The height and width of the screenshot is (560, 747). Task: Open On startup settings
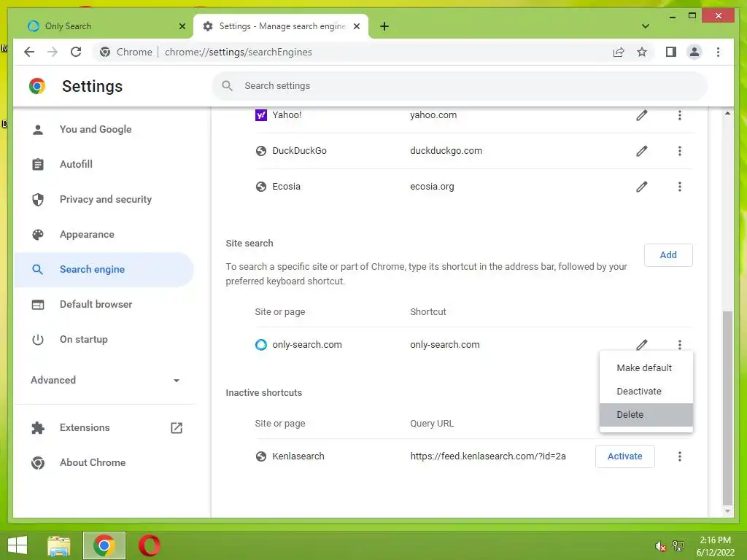pyautogui.click(x=104, y=339)
